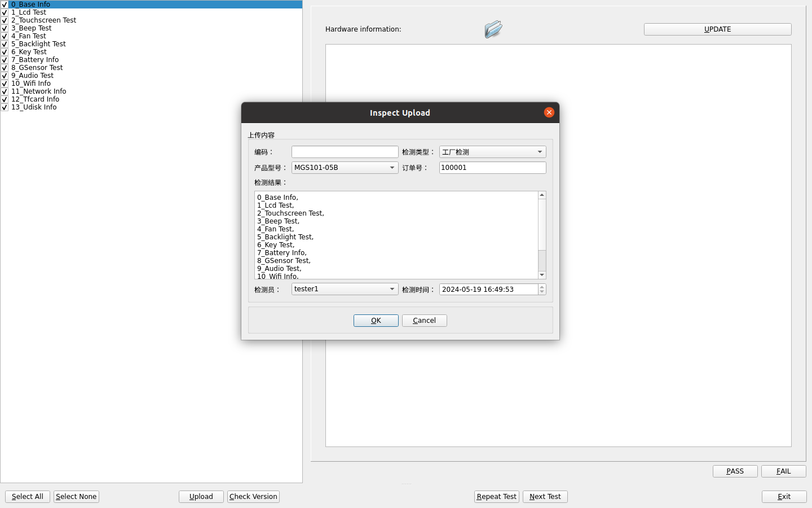Toggle the 10_Wifi Info checkbox
812x508 pixels.
click(x=5, y=84)
